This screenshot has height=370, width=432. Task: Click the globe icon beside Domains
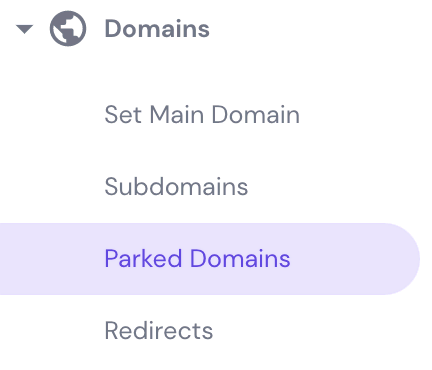point(68,29)
